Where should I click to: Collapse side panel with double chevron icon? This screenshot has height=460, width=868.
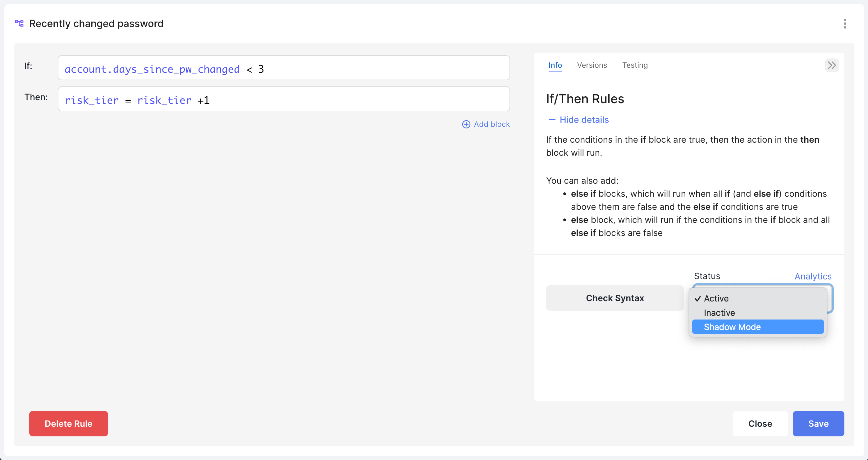tap(831, 65)
